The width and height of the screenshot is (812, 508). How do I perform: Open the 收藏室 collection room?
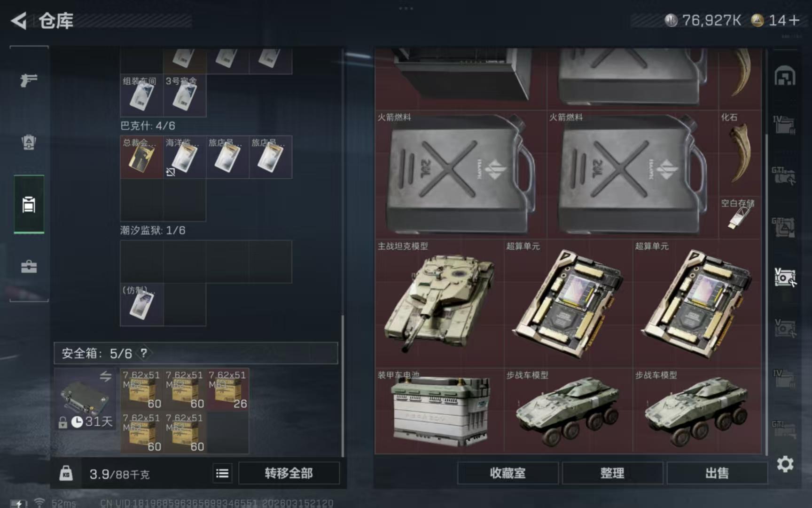(x=507, y=473)
